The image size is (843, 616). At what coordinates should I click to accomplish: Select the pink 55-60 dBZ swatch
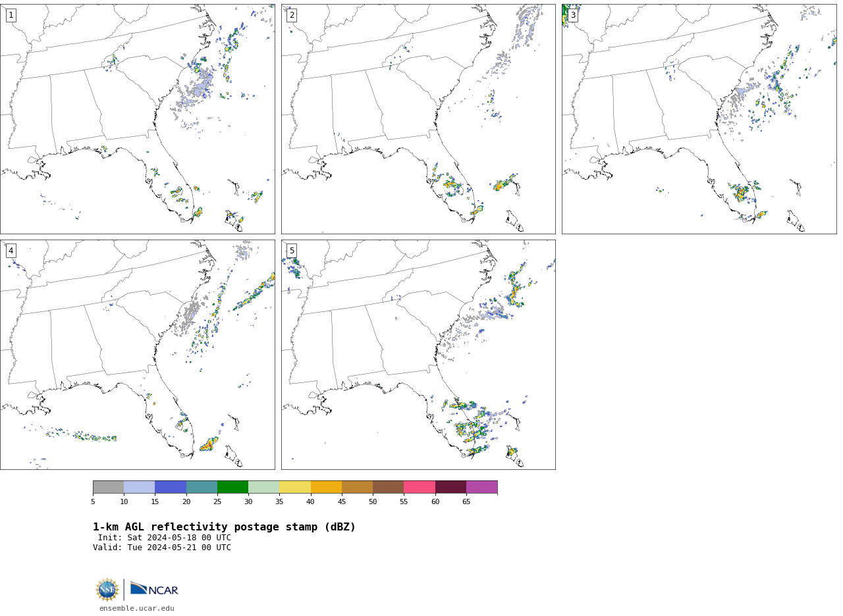pos(420,487)
